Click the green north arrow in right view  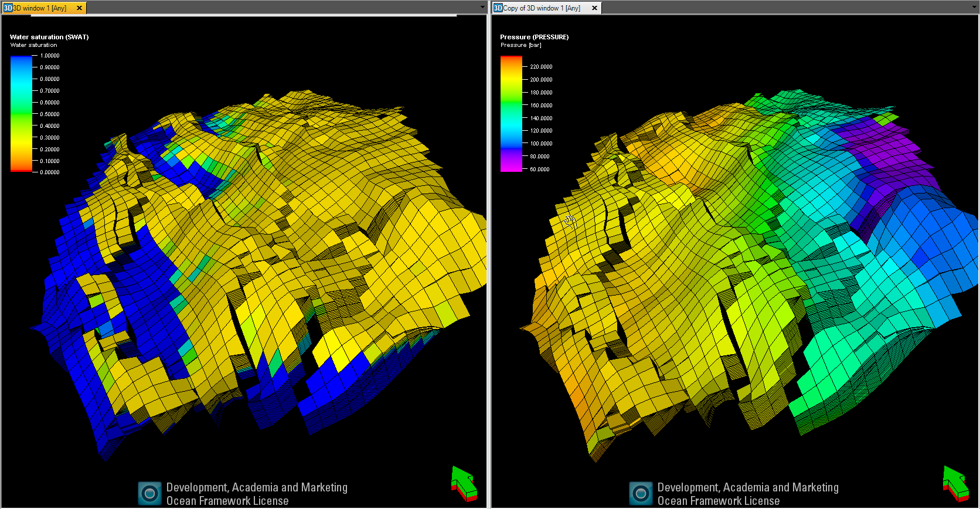tap(955, 483)
